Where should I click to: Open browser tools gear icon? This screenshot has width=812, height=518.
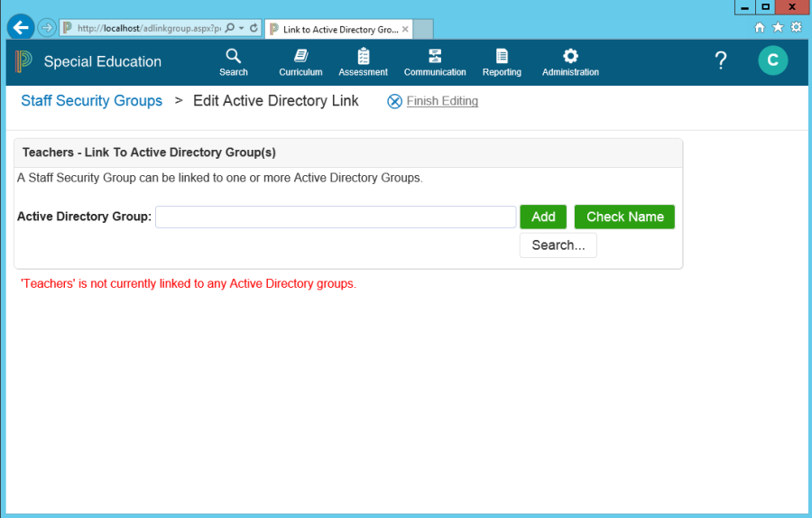pos(796,28)
